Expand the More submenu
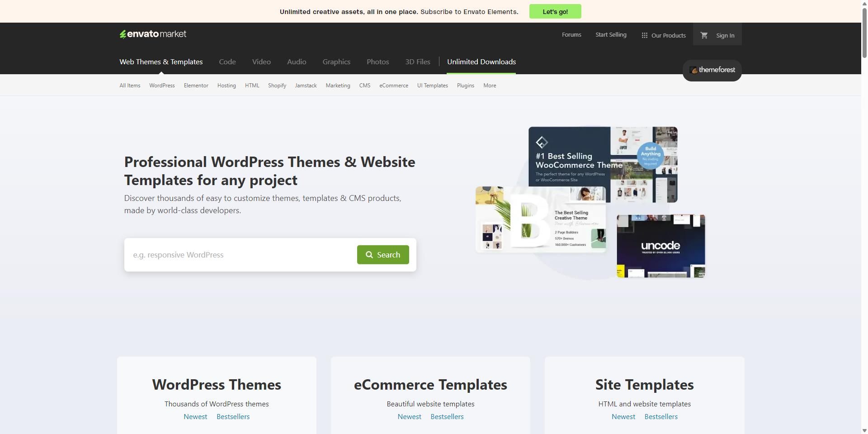Screen dimensions: 868x434 tap(490, 86)
